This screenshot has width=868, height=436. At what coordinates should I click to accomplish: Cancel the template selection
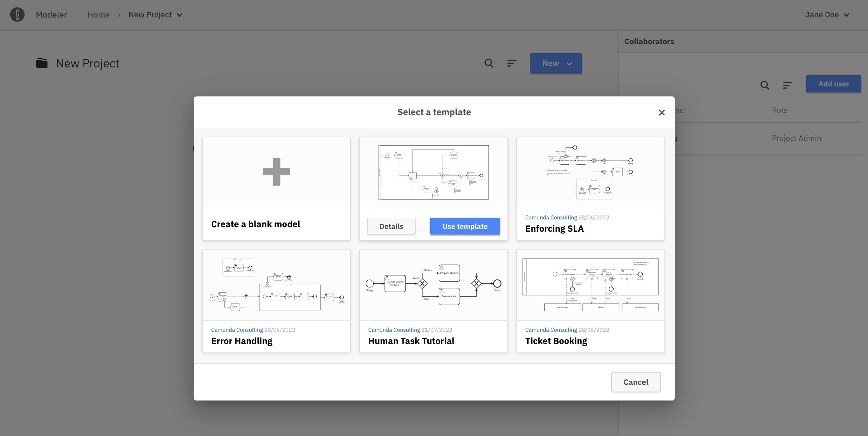pyautogui.click(x=636, y=382)
